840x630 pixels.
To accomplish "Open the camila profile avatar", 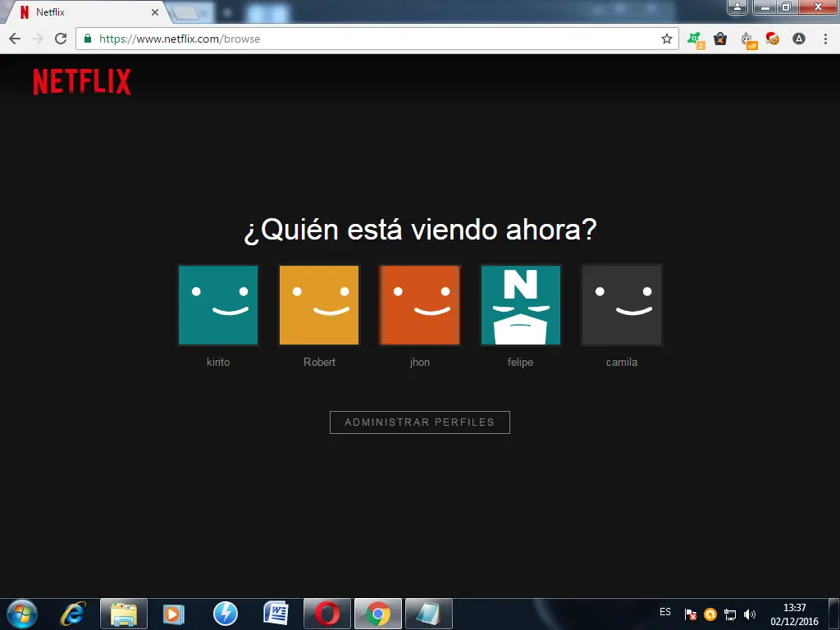I will point(622,305).
